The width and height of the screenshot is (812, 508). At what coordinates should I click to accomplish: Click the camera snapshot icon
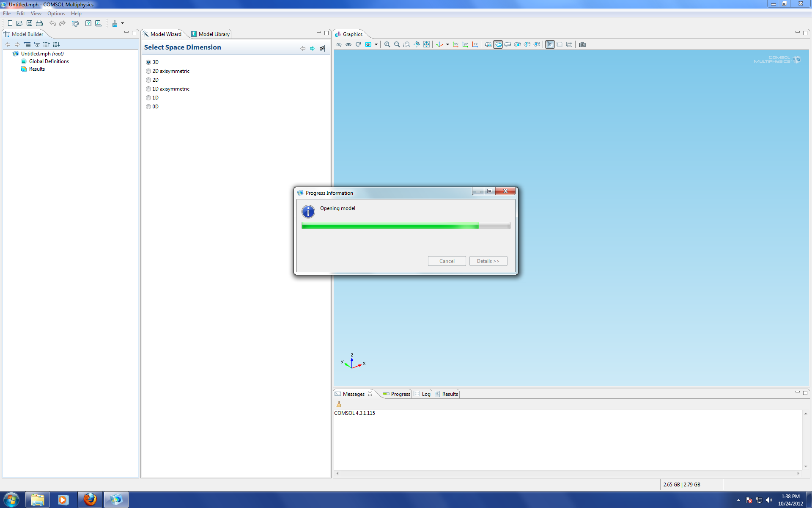pyautogui.click(x=582, y=44)
